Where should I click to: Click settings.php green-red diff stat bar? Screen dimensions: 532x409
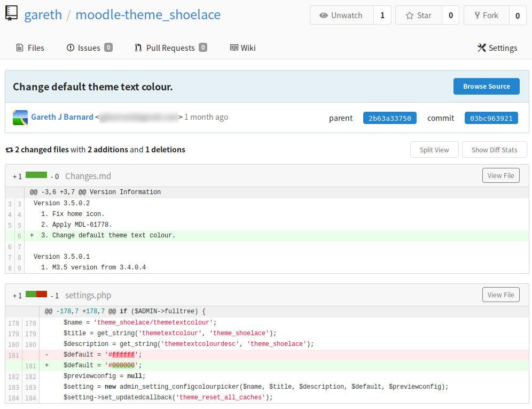36,295
